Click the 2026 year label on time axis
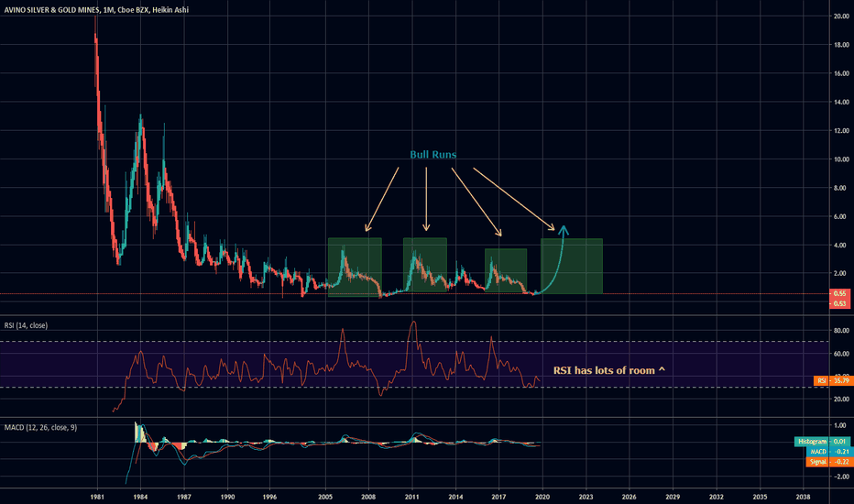854x504 pixels. coord(630,497)
